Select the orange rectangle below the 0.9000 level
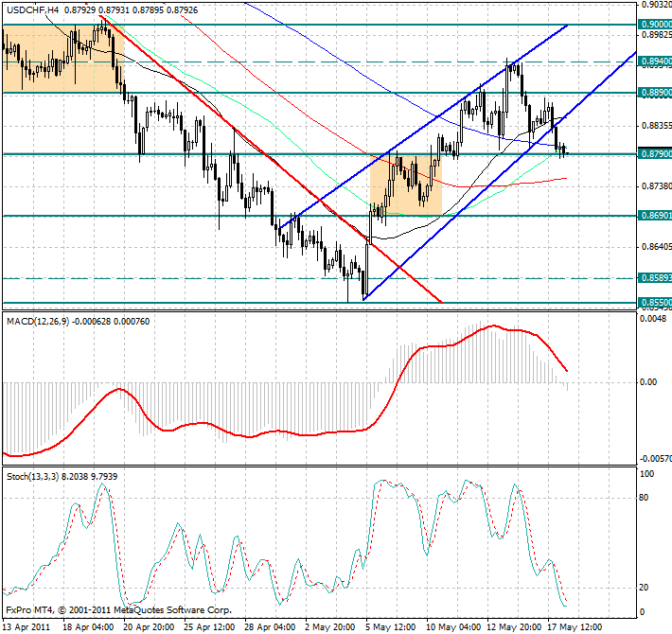The image size is (672, 634). pos(63,59)
